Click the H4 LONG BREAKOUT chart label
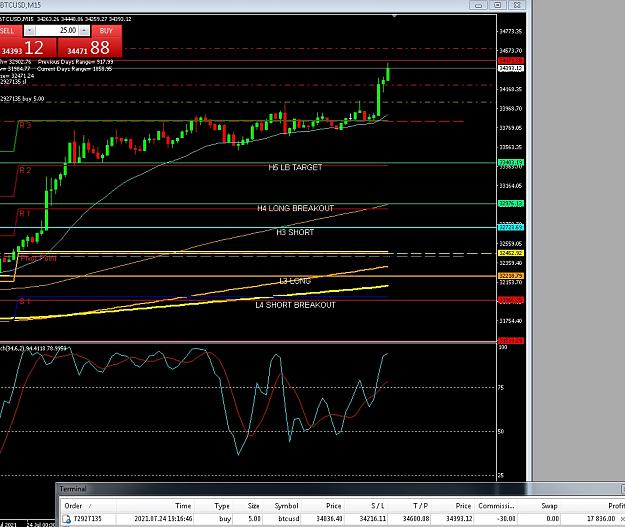This screenshot has height=527, width=625. click(295, 208)
